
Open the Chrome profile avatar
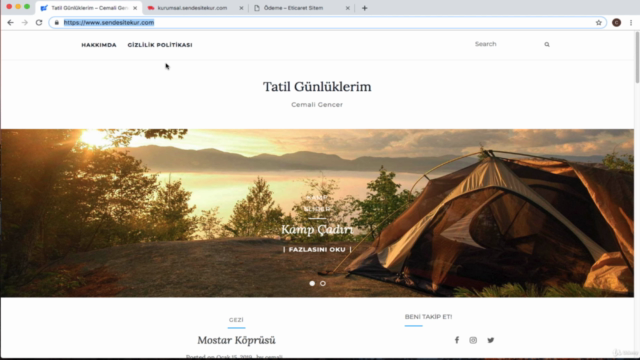616,22
